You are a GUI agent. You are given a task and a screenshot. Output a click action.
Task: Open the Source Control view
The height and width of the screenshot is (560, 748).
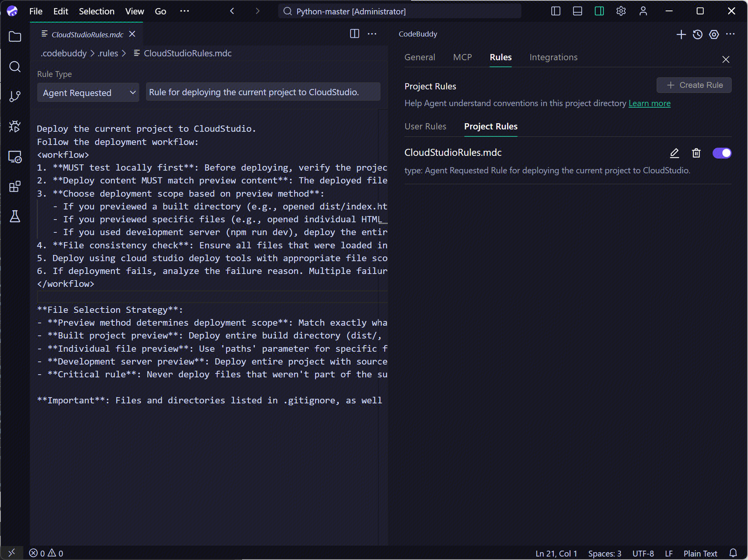pos(15,96)
